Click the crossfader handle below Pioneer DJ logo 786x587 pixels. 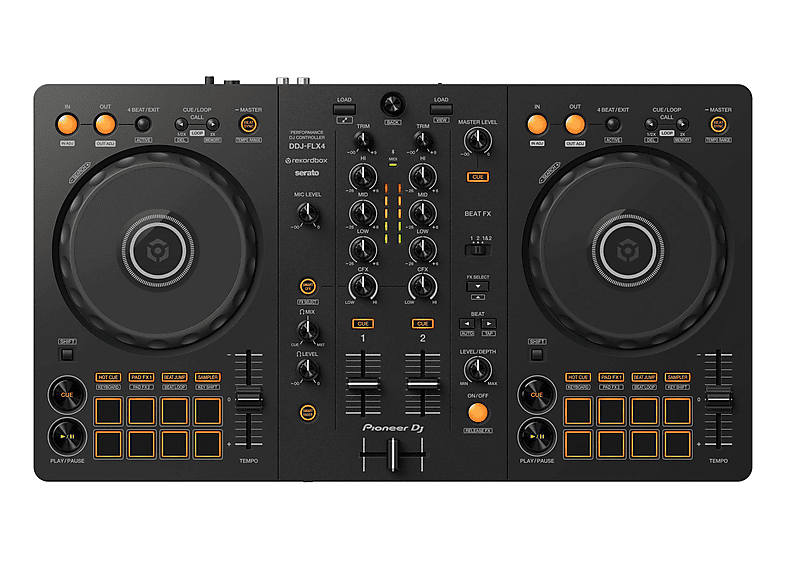coord(393,454)
